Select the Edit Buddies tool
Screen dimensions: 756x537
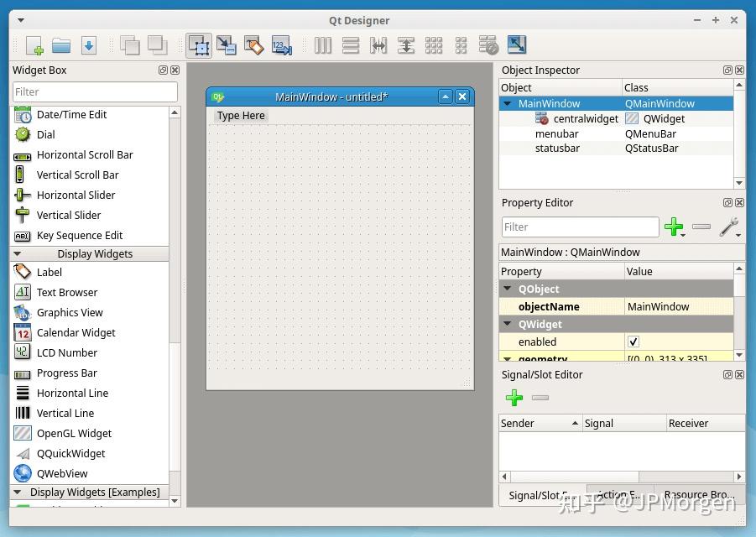[254, 46]
